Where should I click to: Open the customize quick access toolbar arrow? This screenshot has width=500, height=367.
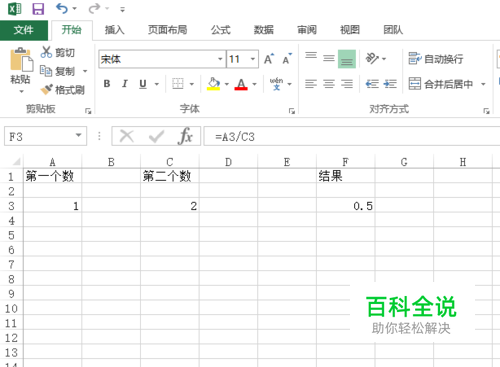122,9
